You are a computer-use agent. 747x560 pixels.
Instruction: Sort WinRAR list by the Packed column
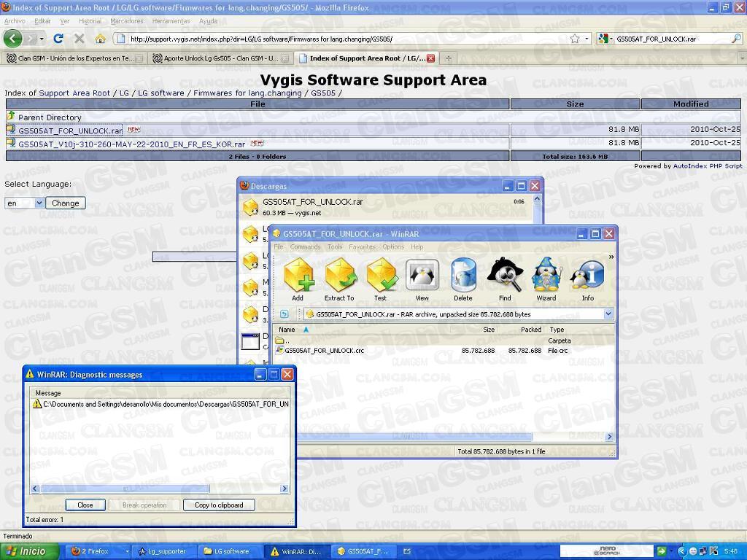point(531,330)
